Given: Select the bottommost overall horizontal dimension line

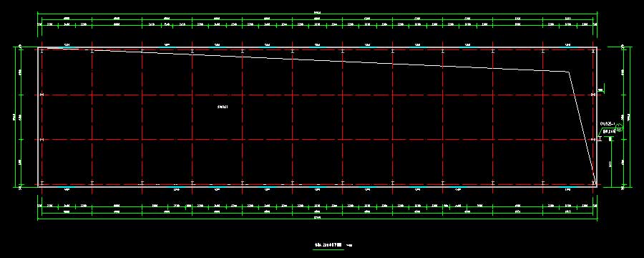Looking at the screenshot, I should 317,219.
